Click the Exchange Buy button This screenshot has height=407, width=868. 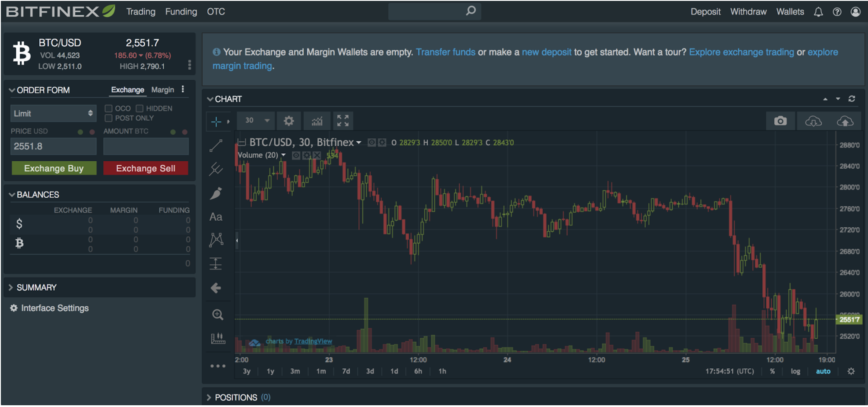coord(54,168)
